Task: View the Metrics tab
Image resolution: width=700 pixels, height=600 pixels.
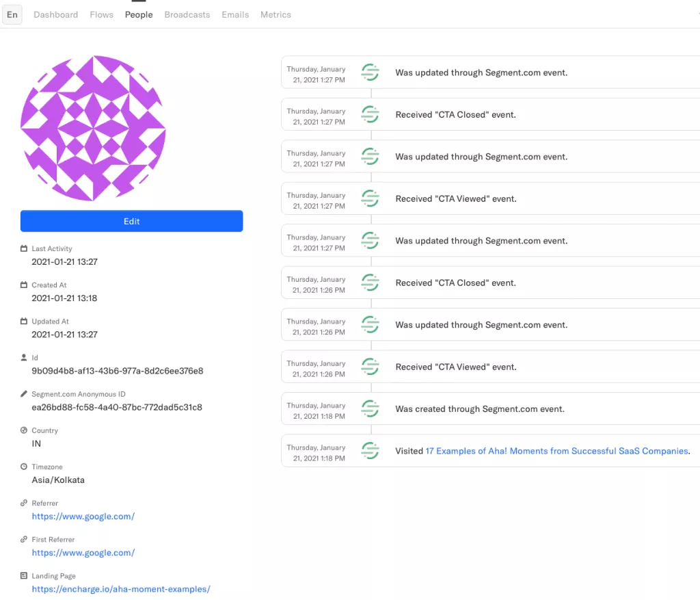Action: click(275, 15)
